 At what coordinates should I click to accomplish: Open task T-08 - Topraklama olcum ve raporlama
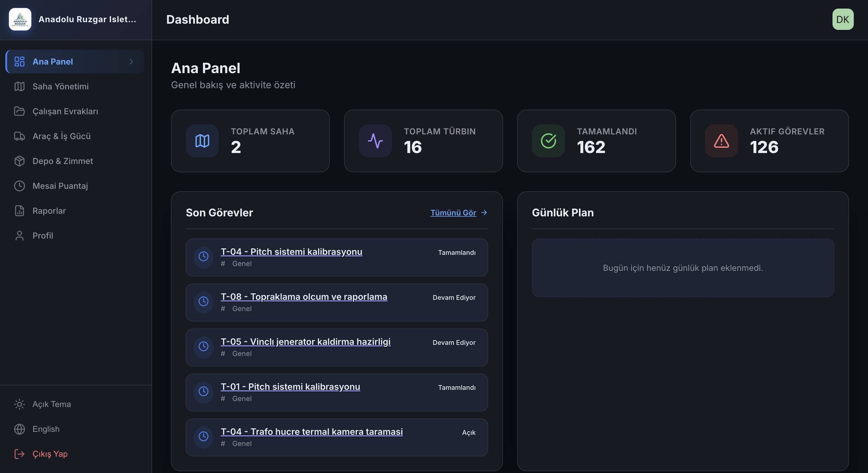(304, 297)
